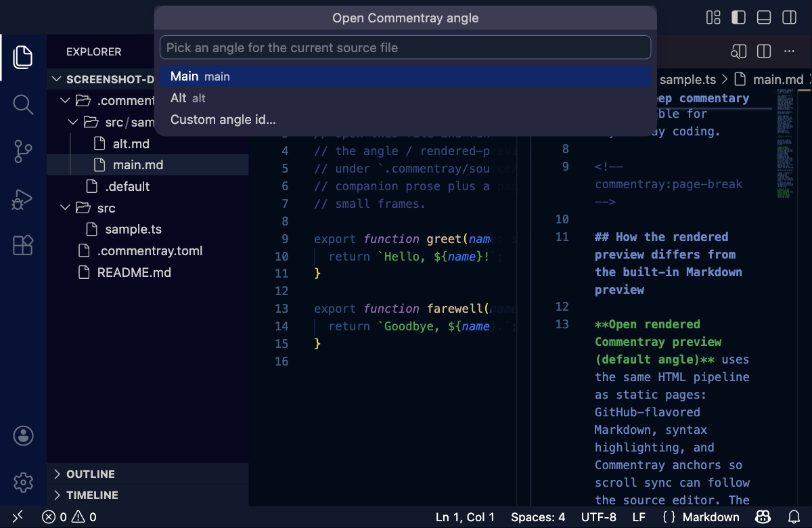
Task: Click the greet function name in code
Action: (444, 239)
